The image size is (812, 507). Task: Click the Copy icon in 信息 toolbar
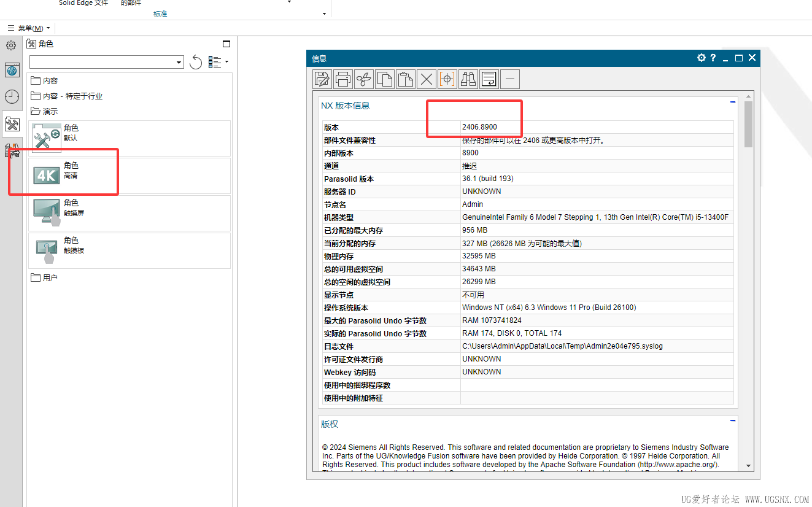coord(385,79)
